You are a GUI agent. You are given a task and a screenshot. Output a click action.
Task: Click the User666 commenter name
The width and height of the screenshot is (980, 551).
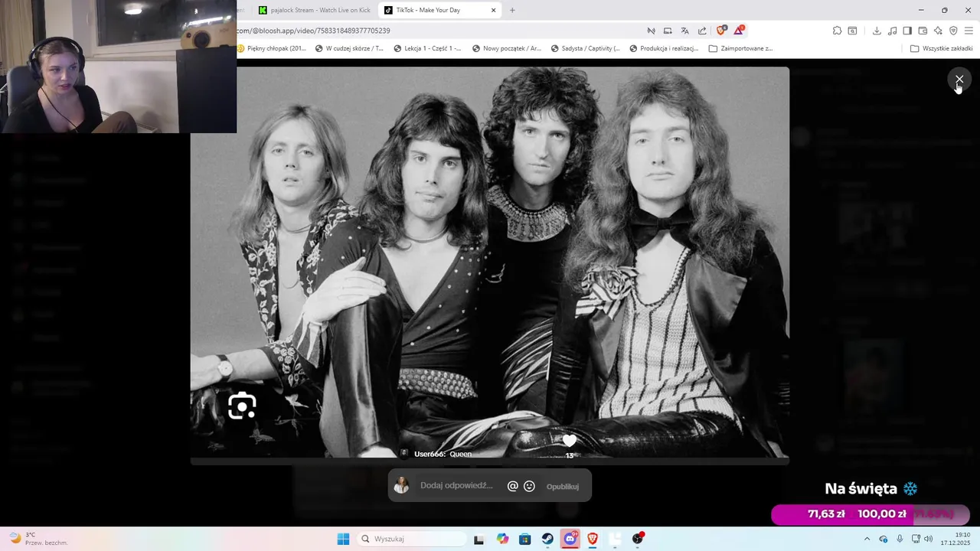click(x=429, y=454)
